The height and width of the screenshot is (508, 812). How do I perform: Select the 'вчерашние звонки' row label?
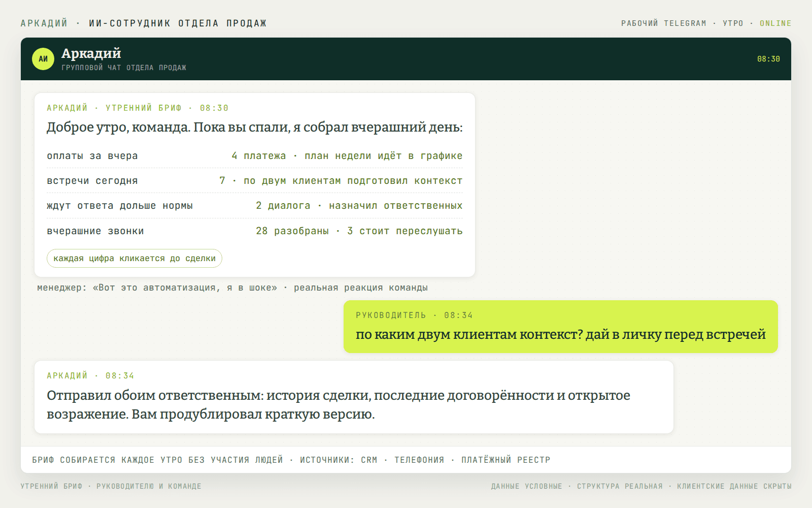(95, 231)
